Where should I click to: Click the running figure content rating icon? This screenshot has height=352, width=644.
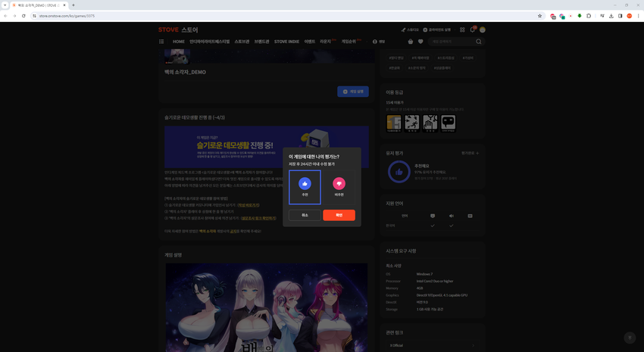coord(412,123)
